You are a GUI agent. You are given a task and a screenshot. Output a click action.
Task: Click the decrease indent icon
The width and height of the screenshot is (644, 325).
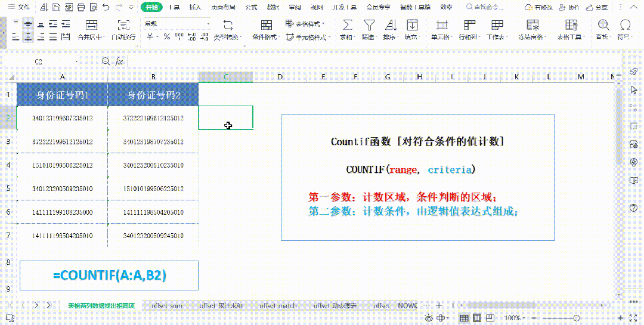pyautogui.click(x=53, y=24)
